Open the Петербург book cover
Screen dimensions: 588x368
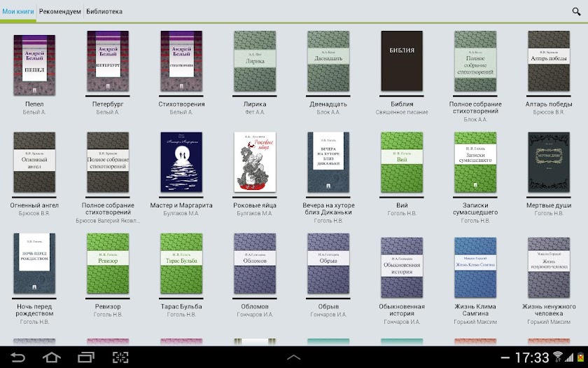[108, 61]
